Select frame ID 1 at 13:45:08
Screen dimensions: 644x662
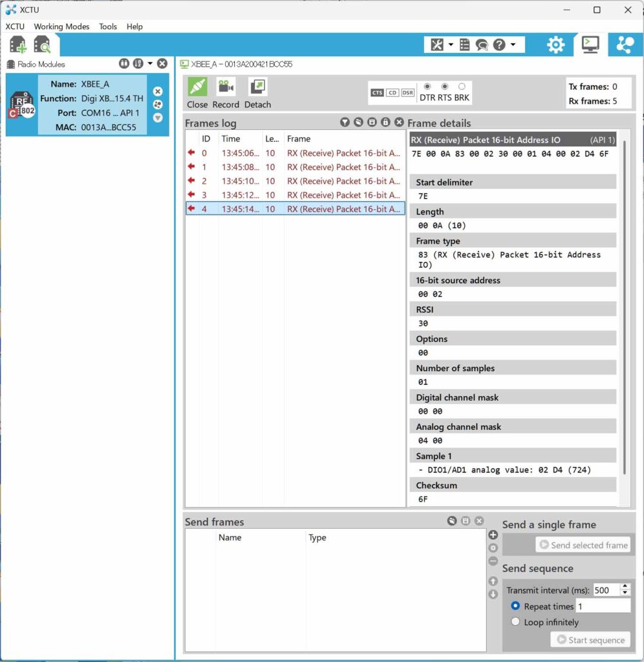295,167
